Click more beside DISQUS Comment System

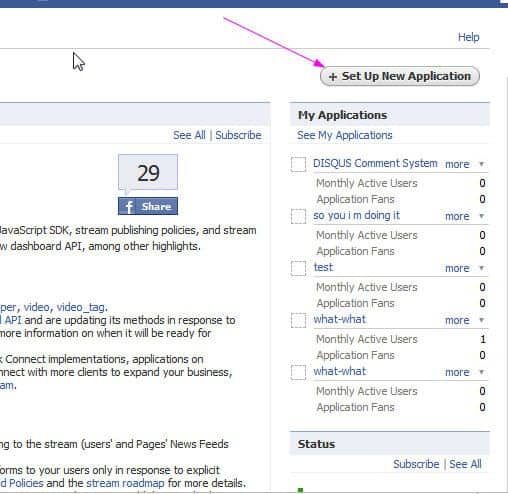(457, 164)
